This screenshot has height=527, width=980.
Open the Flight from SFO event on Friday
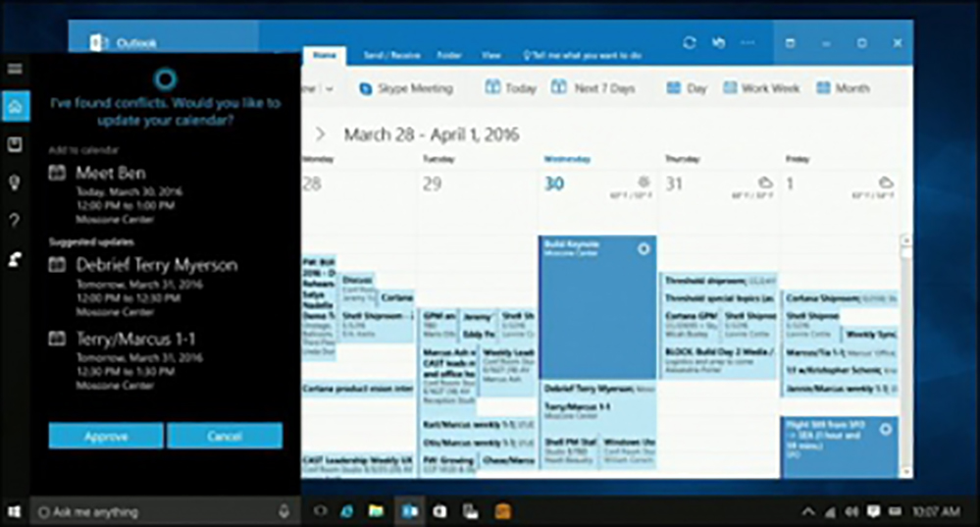tap(840, 447)
